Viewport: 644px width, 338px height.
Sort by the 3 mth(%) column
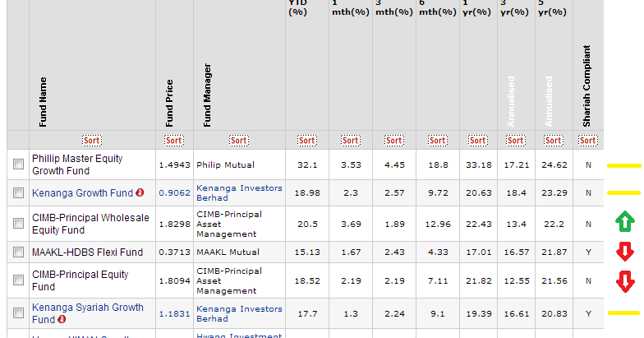(x=394, y=141)
